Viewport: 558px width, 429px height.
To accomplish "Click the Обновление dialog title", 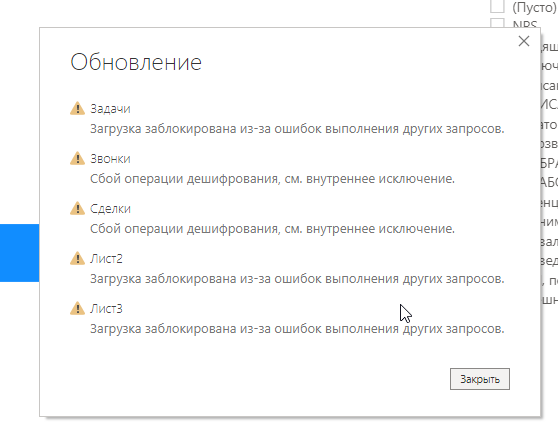I will pos(136,62).
